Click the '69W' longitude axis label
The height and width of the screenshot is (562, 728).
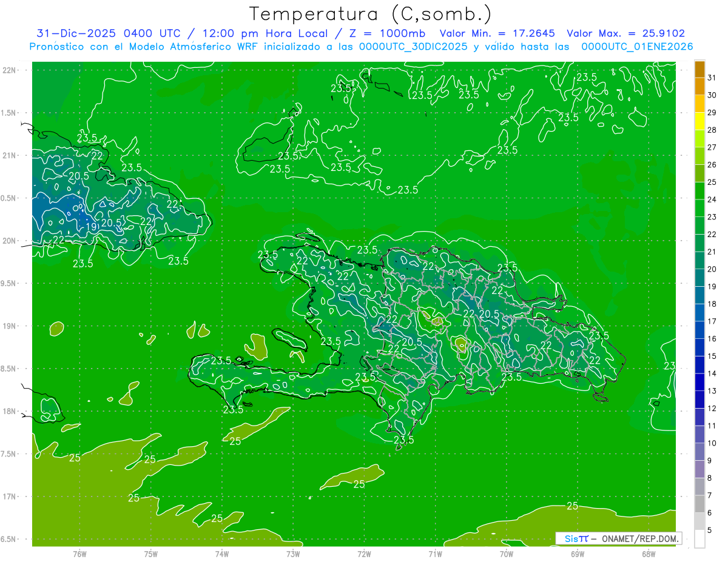coord(578,554)
